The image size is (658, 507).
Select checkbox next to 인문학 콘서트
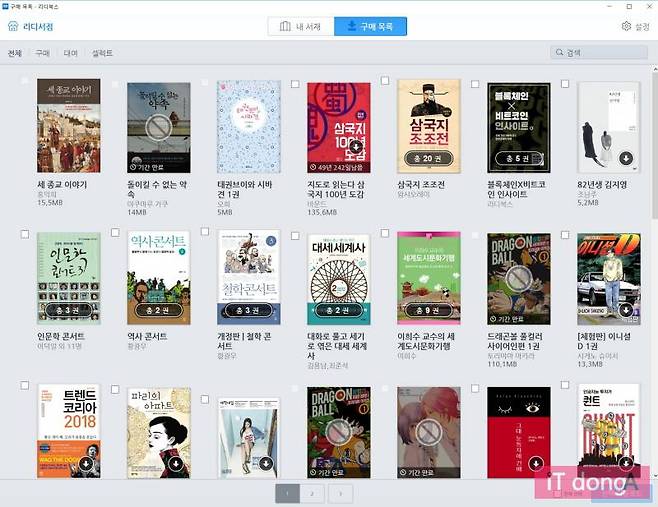pos(25,236)
